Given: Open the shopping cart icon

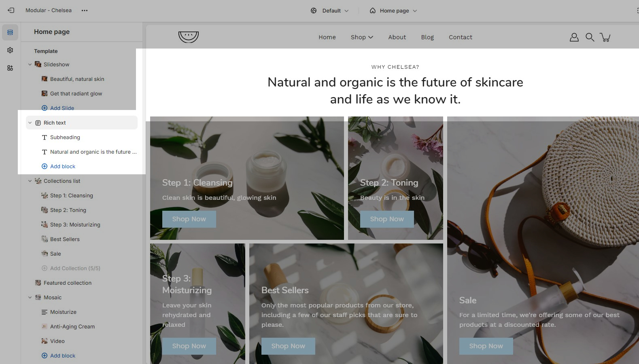Looking at the screenshot, I should pyautogui.click(x=605, y=37).
